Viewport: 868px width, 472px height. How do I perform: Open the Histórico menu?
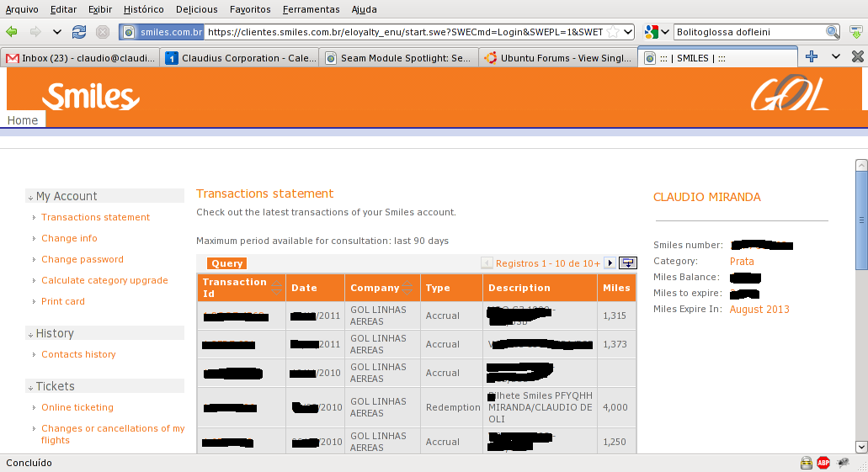[143, 9]
